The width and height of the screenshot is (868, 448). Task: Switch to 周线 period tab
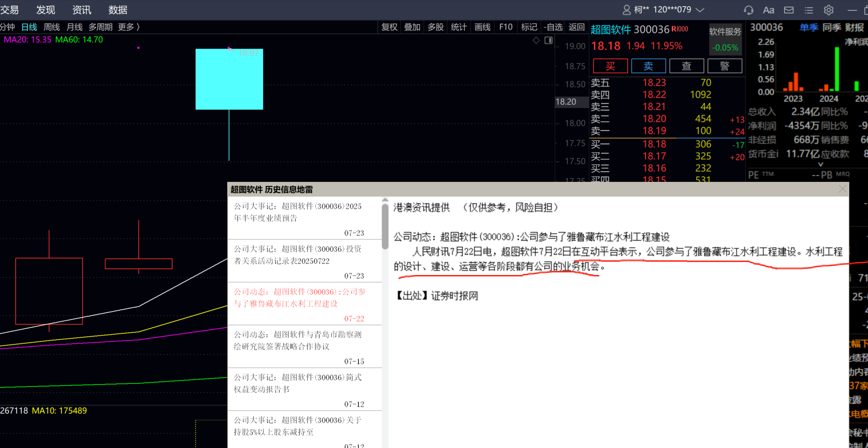[x=52, y=27]
